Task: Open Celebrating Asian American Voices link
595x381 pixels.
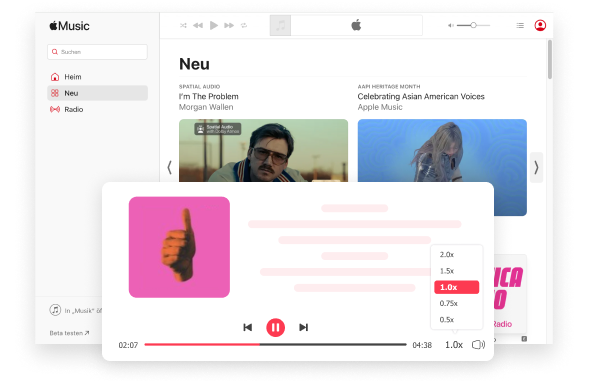Action: pyautogui.click(x=421, y=96)
